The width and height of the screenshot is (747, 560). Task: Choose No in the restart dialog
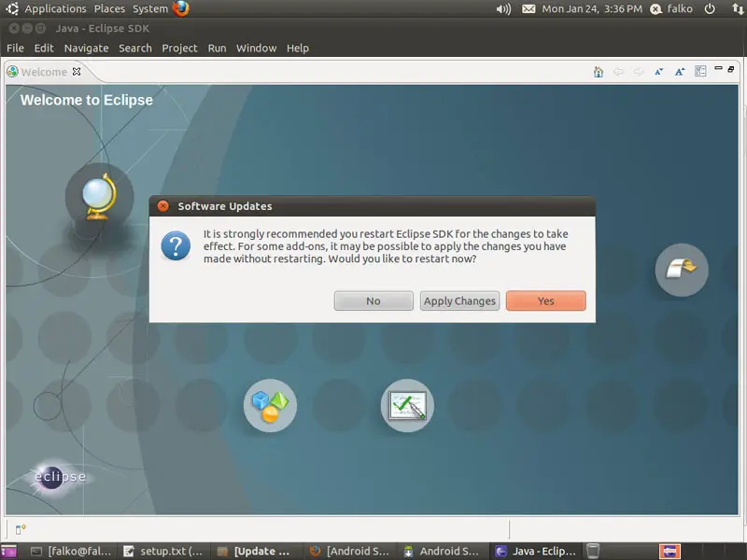coord(373,301)
